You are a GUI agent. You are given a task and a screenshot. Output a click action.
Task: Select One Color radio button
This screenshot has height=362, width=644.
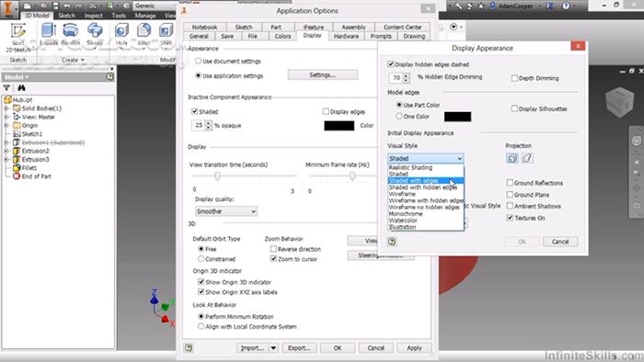tap(398, 117)
